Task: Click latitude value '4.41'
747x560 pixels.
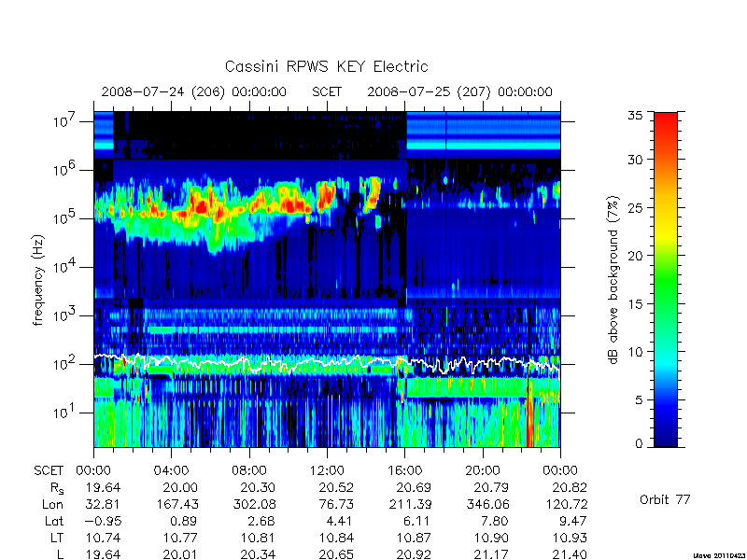Action: (x=340, y=521)
